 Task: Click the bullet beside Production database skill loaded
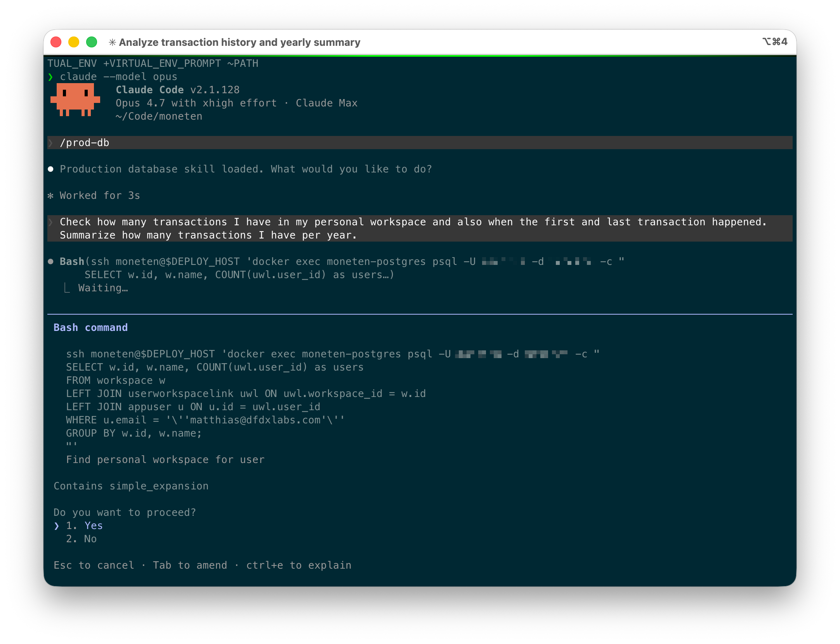(x=50, y=169)
